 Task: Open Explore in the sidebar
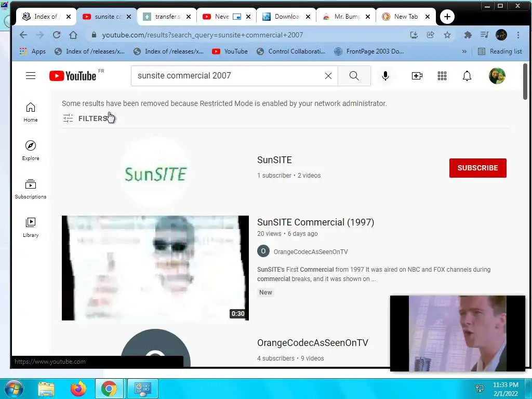click(31, 151)
